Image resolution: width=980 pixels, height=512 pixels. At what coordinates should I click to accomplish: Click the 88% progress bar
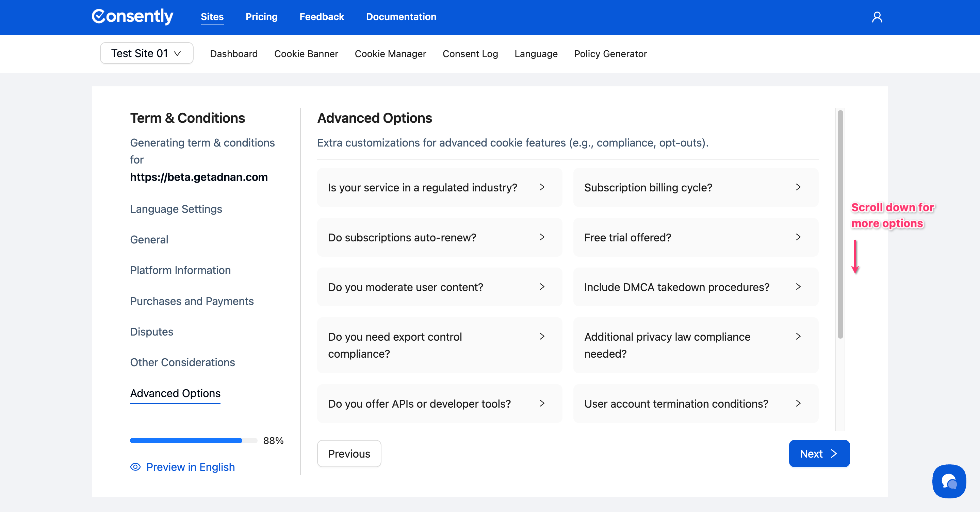tap(193, 441)
